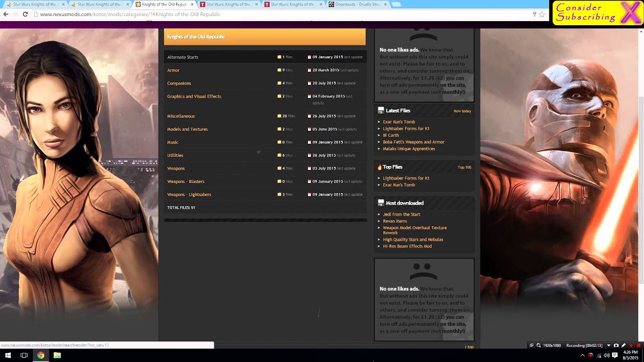This screenshot has height=362, width=644.
Task: Click the calendar icon in the Utilities row
Action: click(309, 155)
